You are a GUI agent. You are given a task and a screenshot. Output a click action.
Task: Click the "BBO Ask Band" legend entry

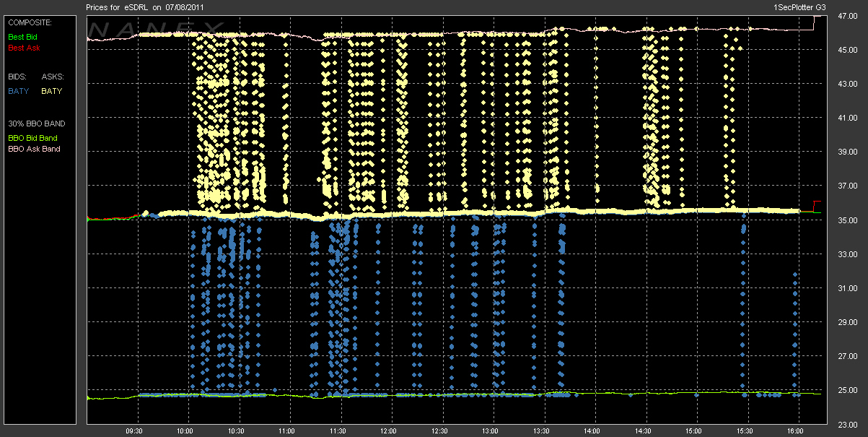coord(34,149)
